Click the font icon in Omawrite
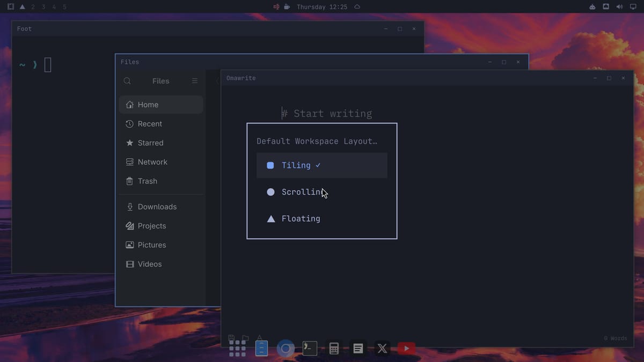The height and width of the screenshot is (362, 644). click(259, 338)
